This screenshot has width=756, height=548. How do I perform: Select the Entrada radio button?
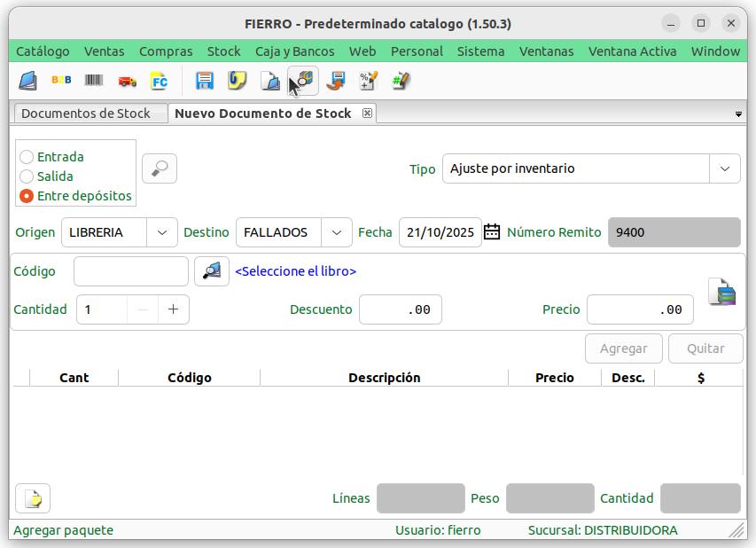pos(27,157)
